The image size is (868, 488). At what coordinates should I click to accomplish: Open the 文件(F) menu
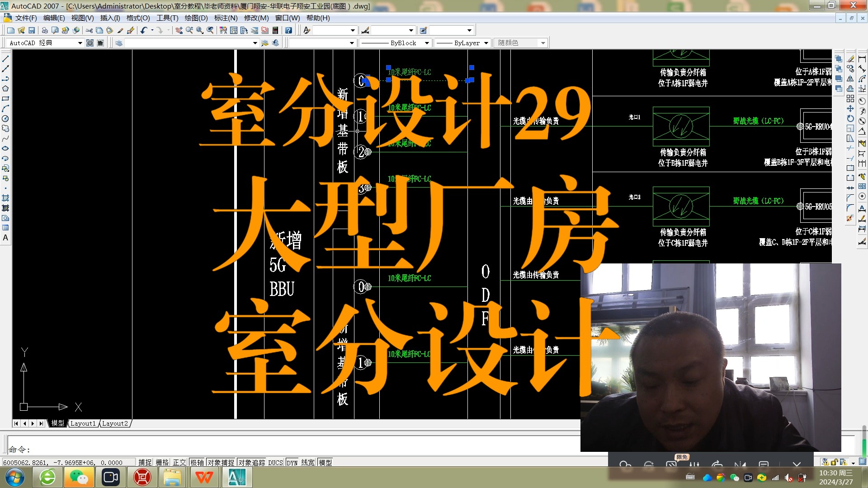[26, 18]
